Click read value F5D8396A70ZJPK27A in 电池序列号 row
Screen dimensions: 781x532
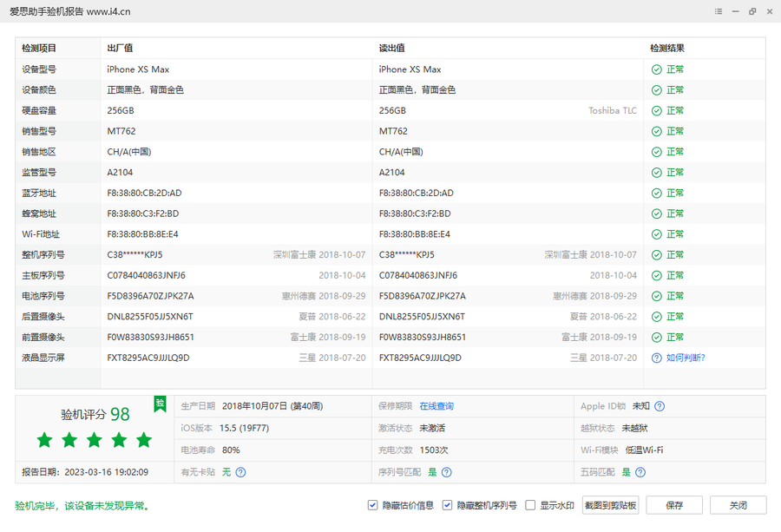click(x=423, y=296)
